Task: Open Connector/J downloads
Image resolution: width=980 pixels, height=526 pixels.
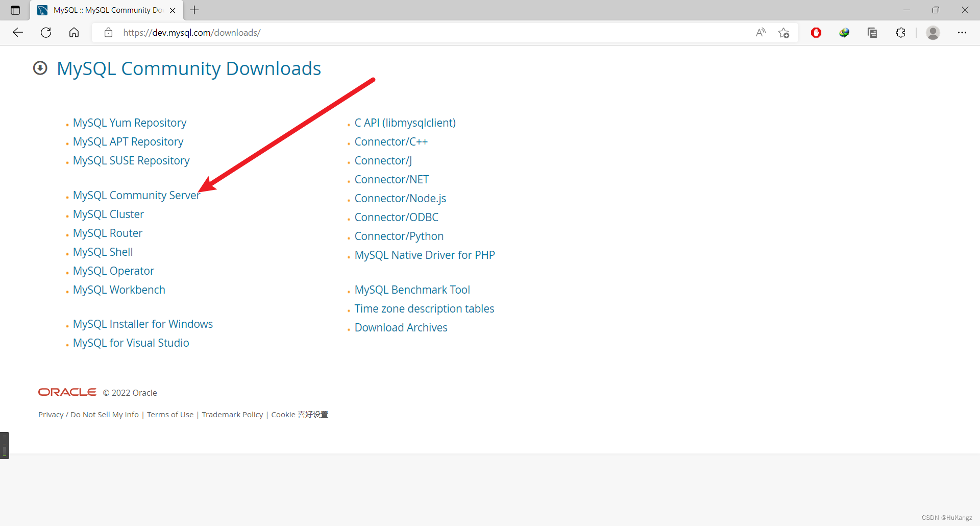Action: pos(383,161)
